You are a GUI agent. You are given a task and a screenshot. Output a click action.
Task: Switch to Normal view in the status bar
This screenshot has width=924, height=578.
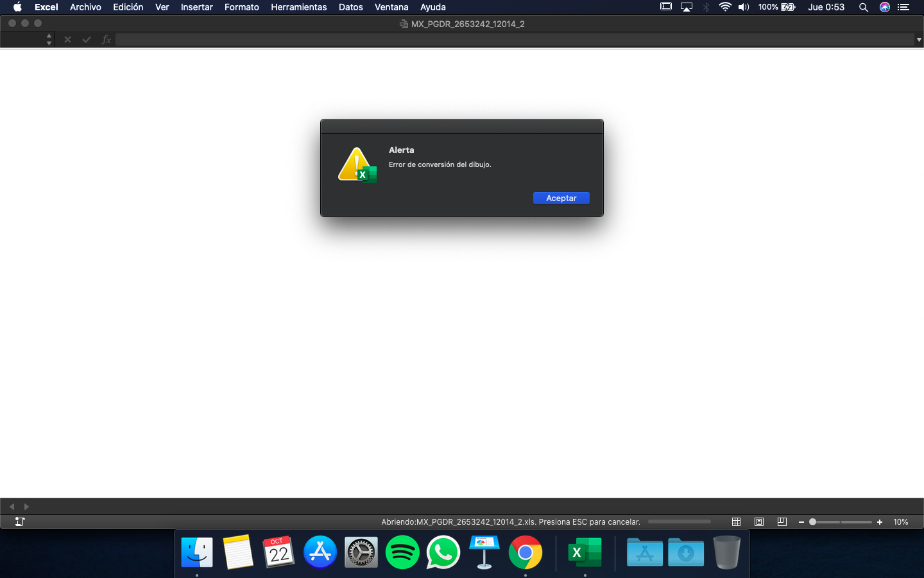coord(737,522)
